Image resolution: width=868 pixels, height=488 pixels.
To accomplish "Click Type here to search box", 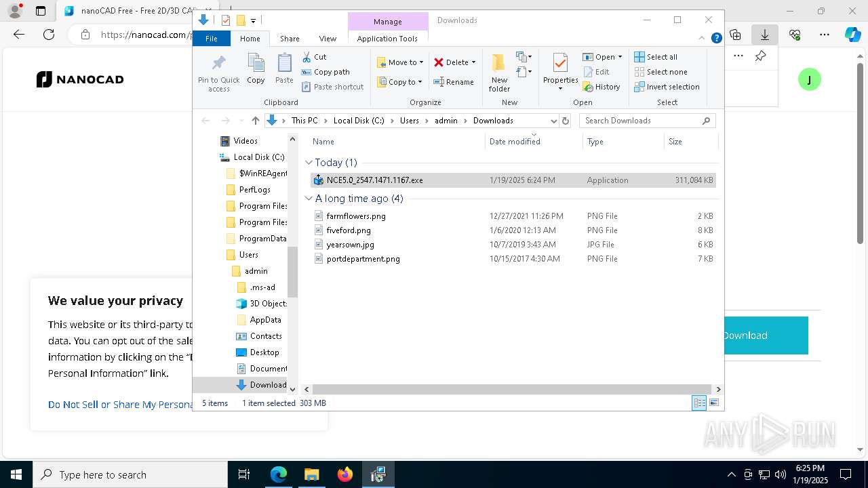I will click(130, 474).
